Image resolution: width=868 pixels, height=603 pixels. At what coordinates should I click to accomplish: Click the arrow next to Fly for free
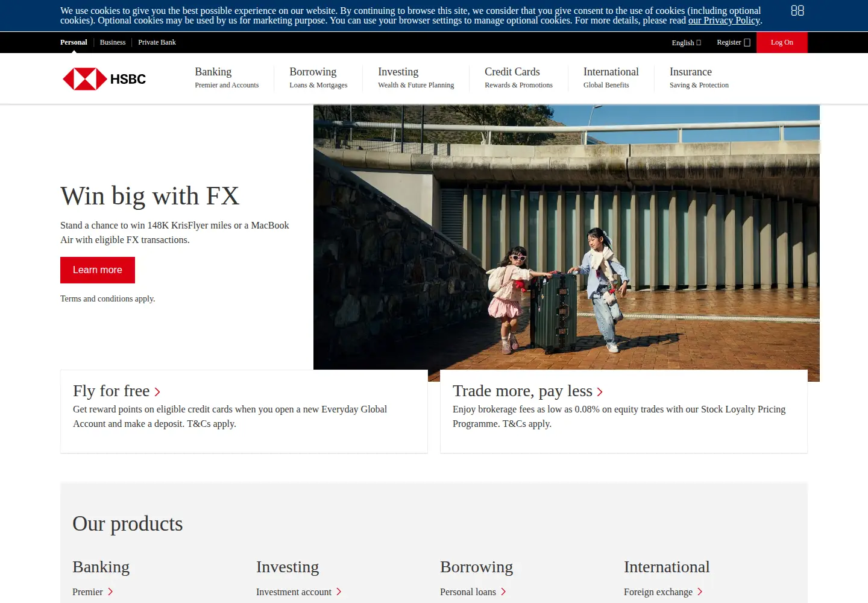tap(157, 392)
